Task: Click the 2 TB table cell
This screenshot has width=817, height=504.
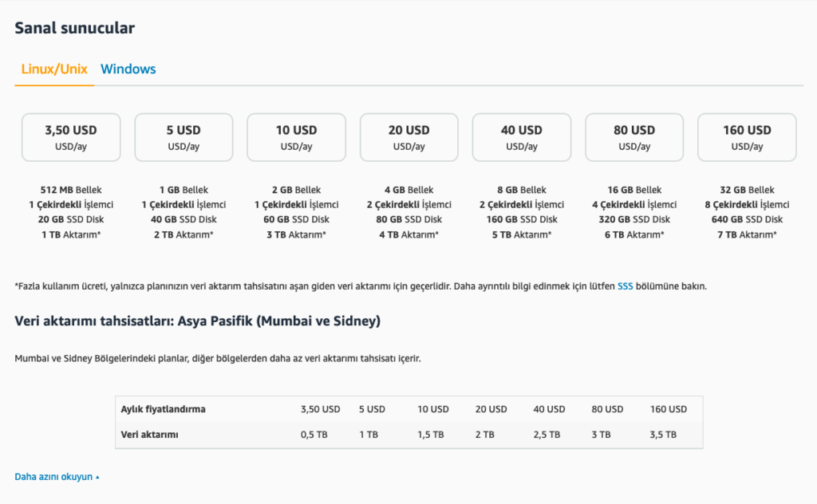Action: point(485,435)
